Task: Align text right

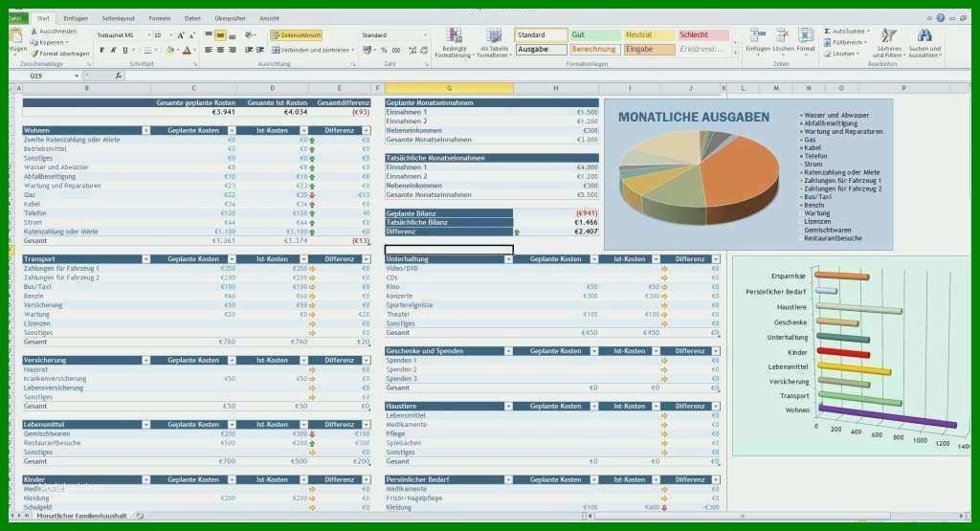Action: tap(232, 50)
